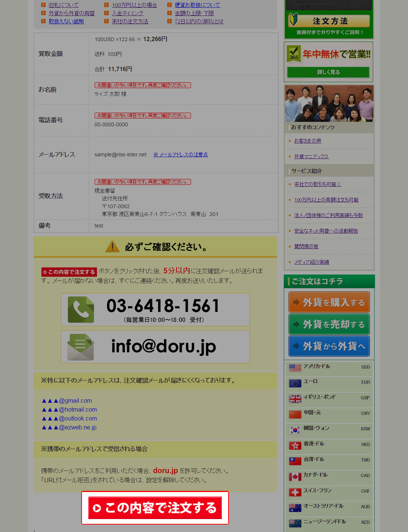408x532 pixels.
Task: Click the UK flag for British Pound
Action: pos(295,399)
